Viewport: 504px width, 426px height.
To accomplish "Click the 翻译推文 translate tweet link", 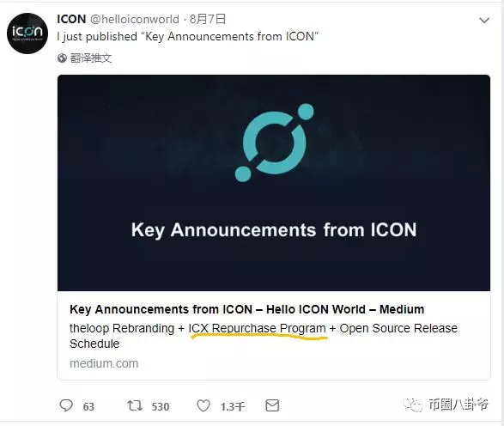I will [x=91, y=58].
